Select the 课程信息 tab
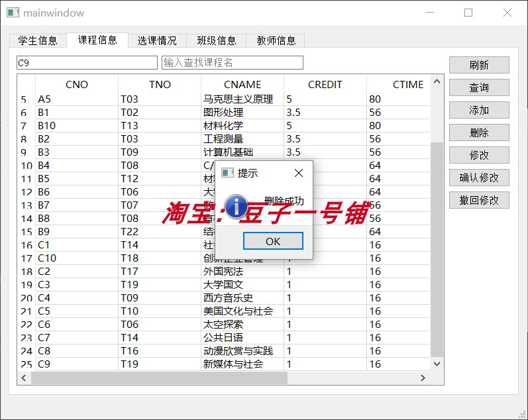 coord(97,40)
